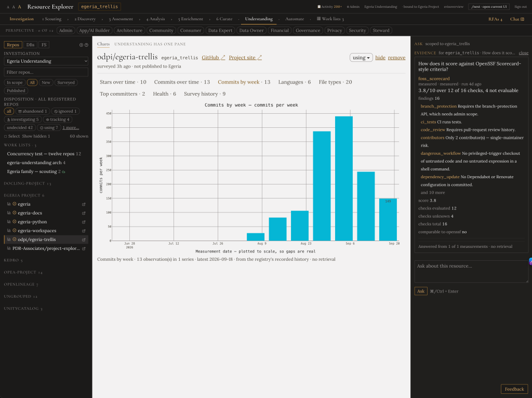The image size is (532, 398).
Task: Expand the DOCLING-PROJECT 13 group
Action: [x=28, y=183]
